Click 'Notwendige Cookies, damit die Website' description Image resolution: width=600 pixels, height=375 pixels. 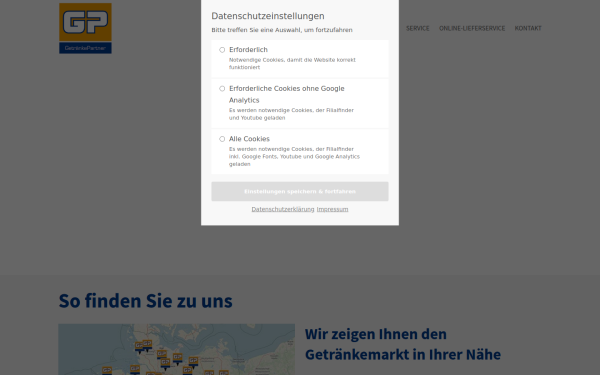click(x=292, y=64)
